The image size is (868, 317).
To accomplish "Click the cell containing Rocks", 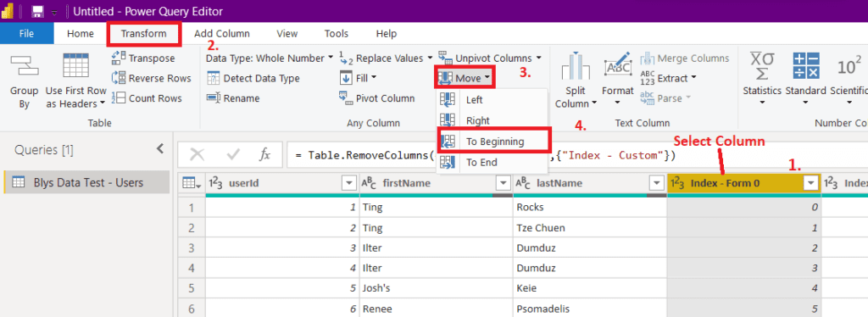I will [x=590, y=208].
